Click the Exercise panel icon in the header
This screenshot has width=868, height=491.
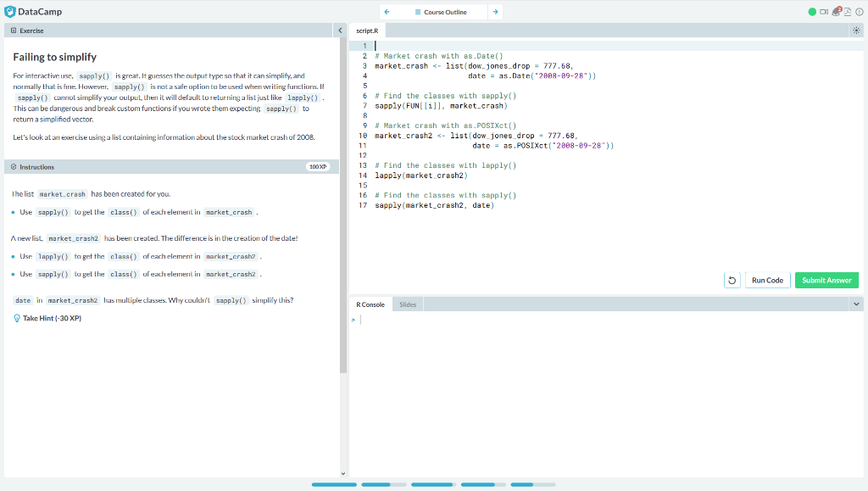point(13,30)
